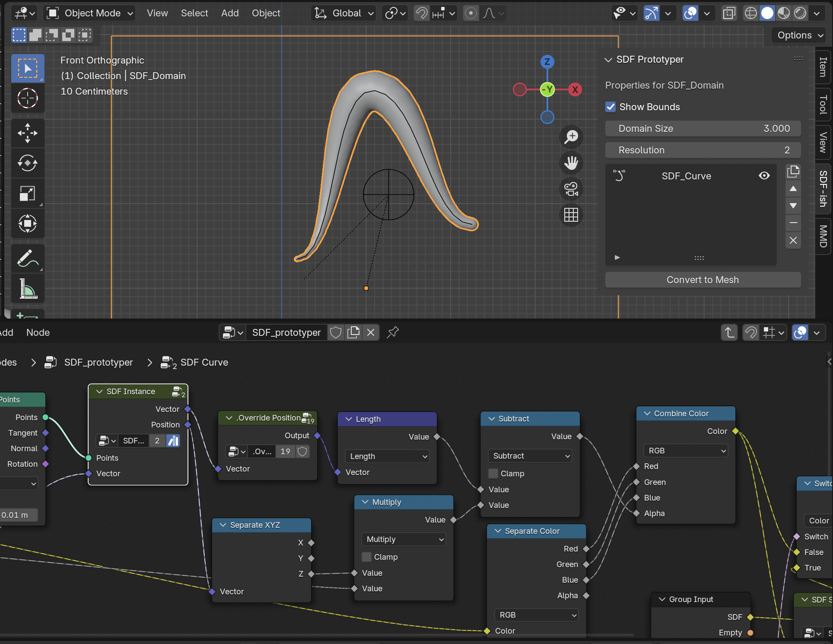This screenshot has height=644, width=833.
Task: Open Length node operation dropdown
Action: coord(387,456)
